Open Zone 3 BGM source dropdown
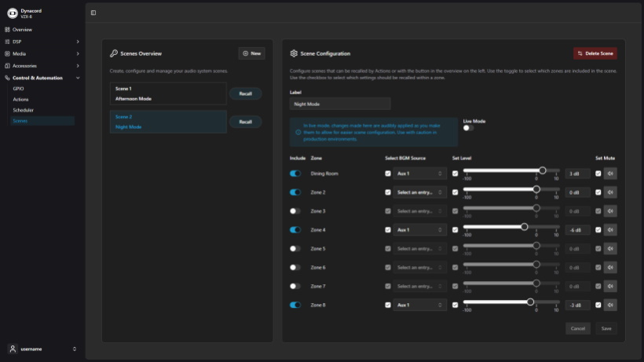This screenshot has height=362, width=644. pos(419,211)
